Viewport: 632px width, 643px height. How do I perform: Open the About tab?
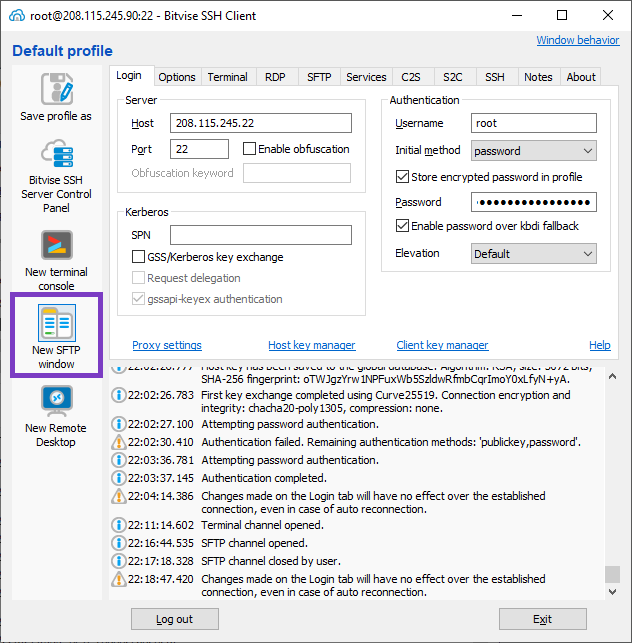581,77
